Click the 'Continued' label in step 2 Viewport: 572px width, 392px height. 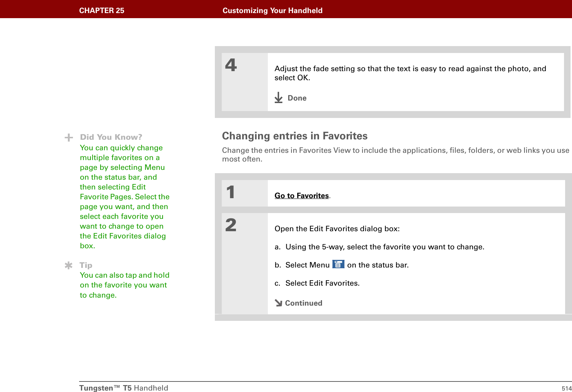click(303, 303)
